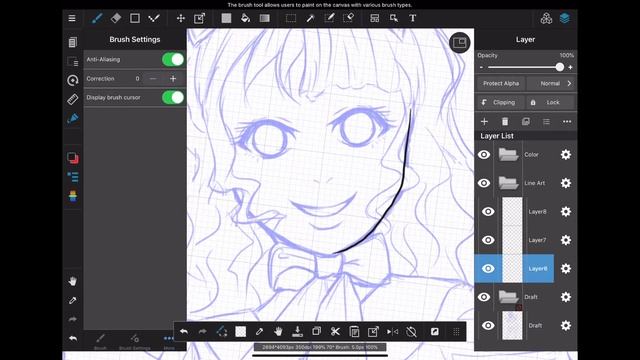The height and width of the screenshot is (360, 640).
Task: Toggle visibility of Layer8
Action: click(x=488, y=211)
